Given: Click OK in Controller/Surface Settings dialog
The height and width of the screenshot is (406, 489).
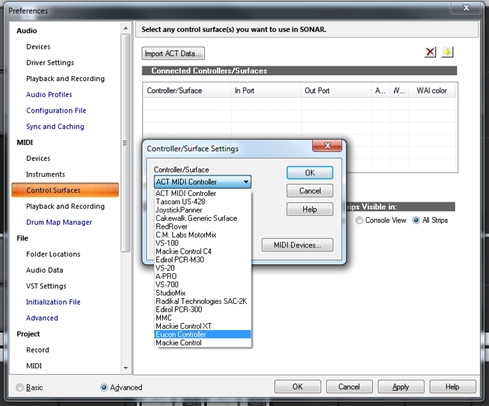Looking at the screenshot, I should pos(310,173).
